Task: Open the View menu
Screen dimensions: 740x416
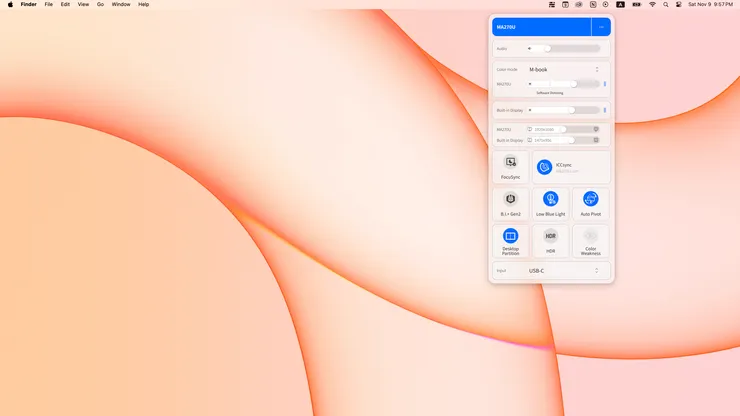Action: pyautogui.click(x=83, y=4)
